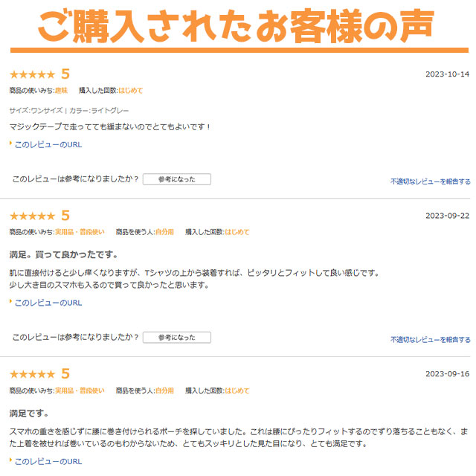Click the arrow icon beside the 2023-10-14 review's URL link

(11, 144)
